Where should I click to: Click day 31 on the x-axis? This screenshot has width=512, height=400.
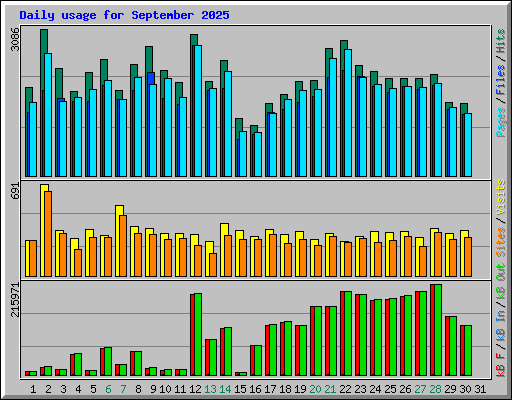pyautogui.click(x=480, y=389)
